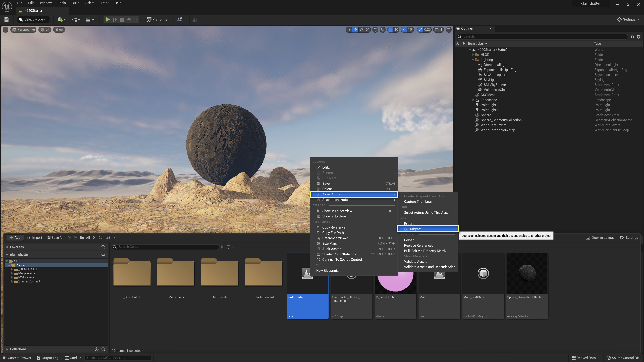Open the Select Mode dropdown

[x=33, y=19]
